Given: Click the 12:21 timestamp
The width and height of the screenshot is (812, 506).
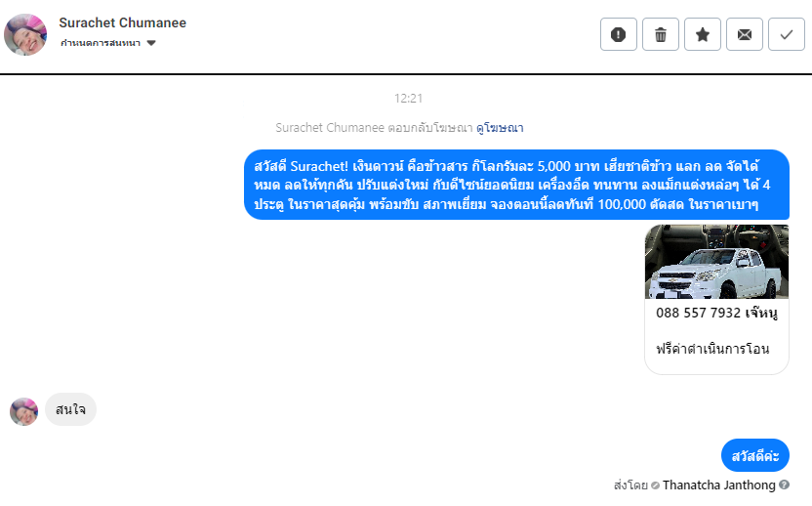Looking at the screenshot, I should pyautogui.click(x=408, y=99).
